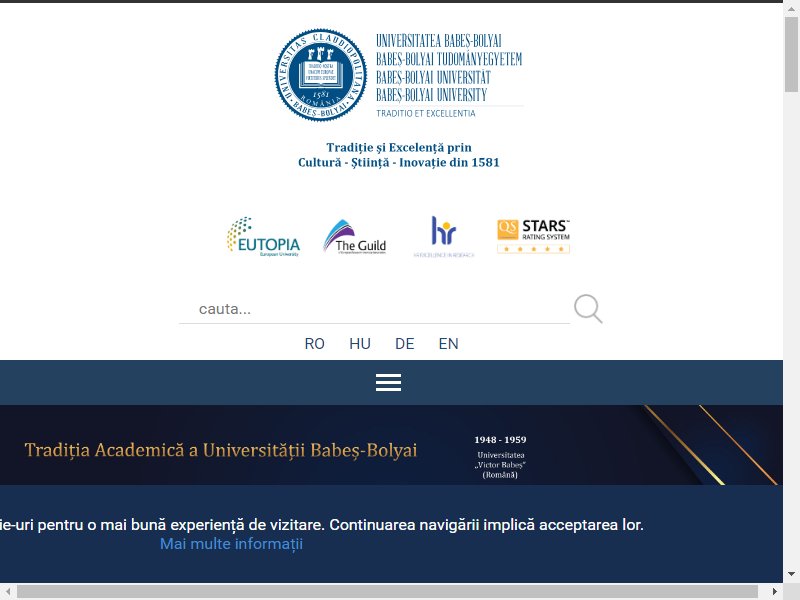
Task: Switch site language to HU
Action: 360,344
